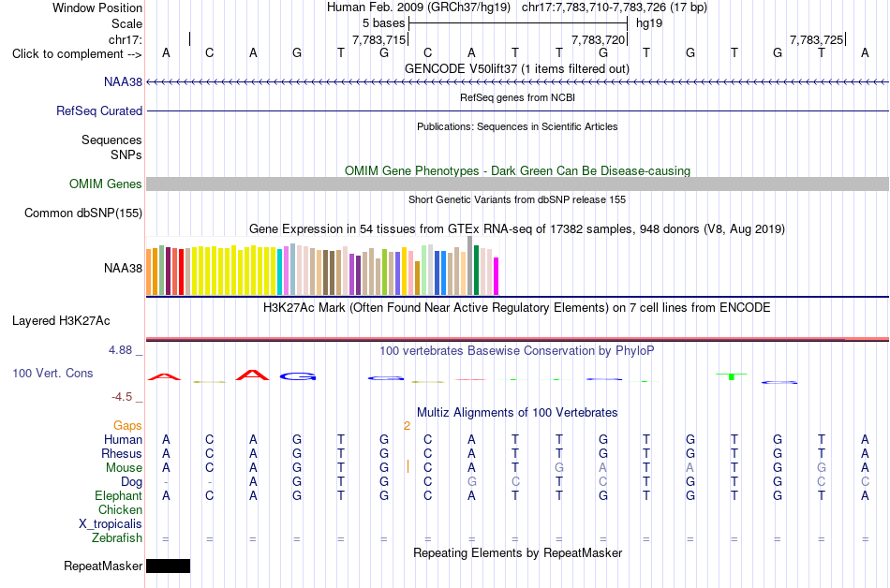Click the magenta last GTEx expression bar

pos(497,276)
